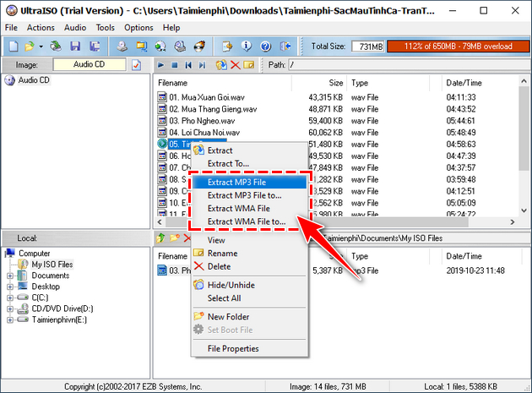
Task: Click the New blank image icon
Action: (14, 46)
